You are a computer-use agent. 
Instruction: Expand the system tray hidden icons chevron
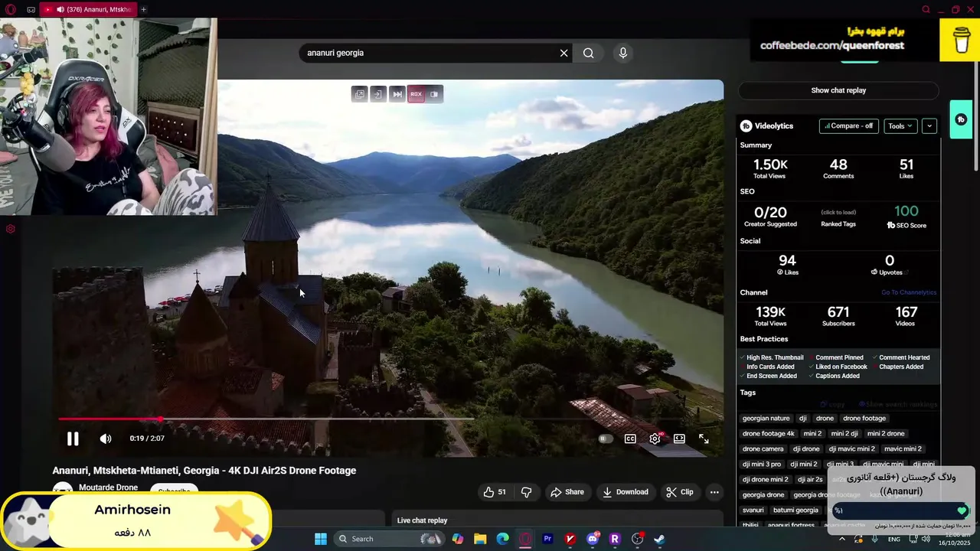(x=841, y=539)
